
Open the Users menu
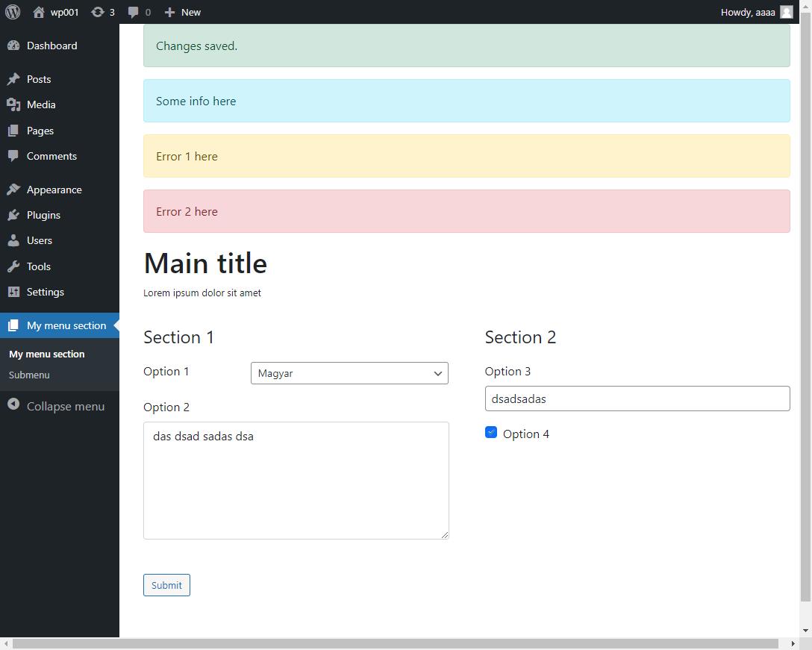pyautogui.click(x=60, y=240)
